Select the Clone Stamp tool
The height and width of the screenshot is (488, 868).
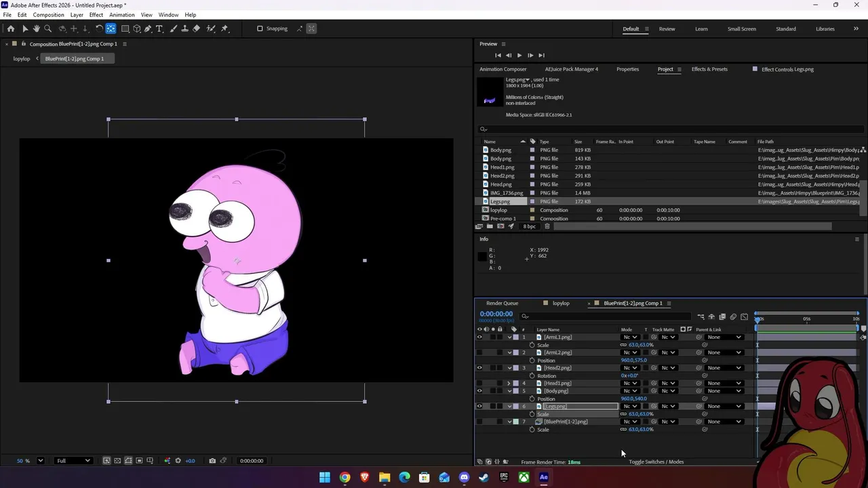coord(185,28)
